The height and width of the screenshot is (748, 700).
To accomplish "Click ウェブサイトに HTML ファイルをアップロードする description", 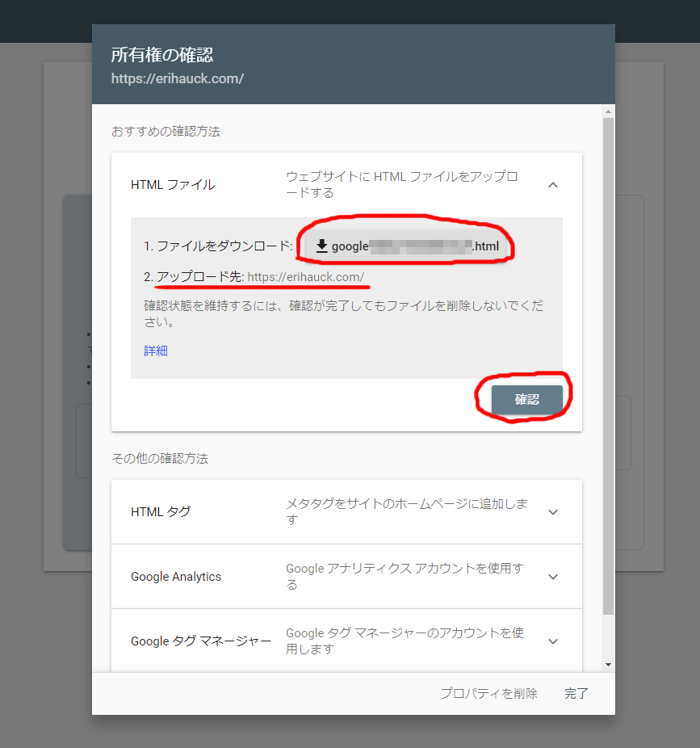I will click(402, 185).
